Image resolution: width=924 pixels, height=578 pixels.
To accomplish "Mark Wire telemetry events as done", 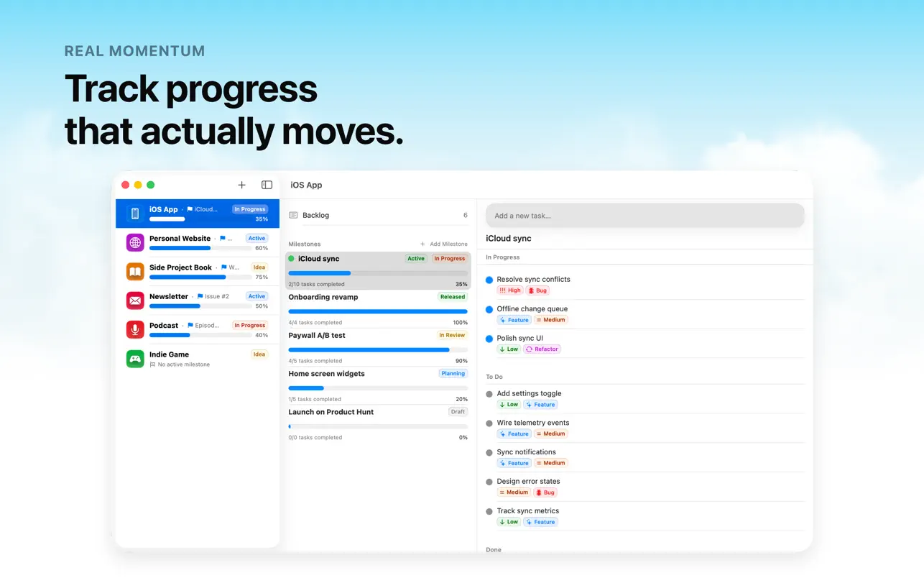I will click(x=489, y=423).
